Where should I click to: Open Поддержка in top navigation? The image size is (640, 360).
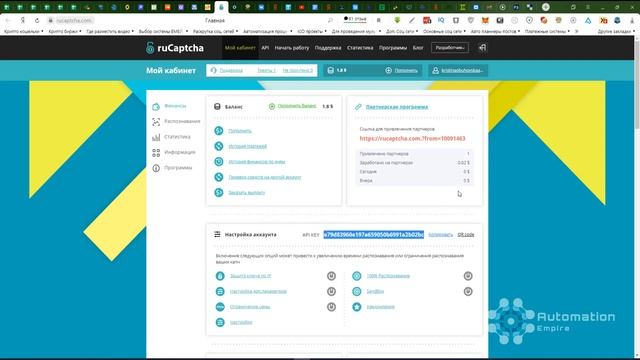328,48
